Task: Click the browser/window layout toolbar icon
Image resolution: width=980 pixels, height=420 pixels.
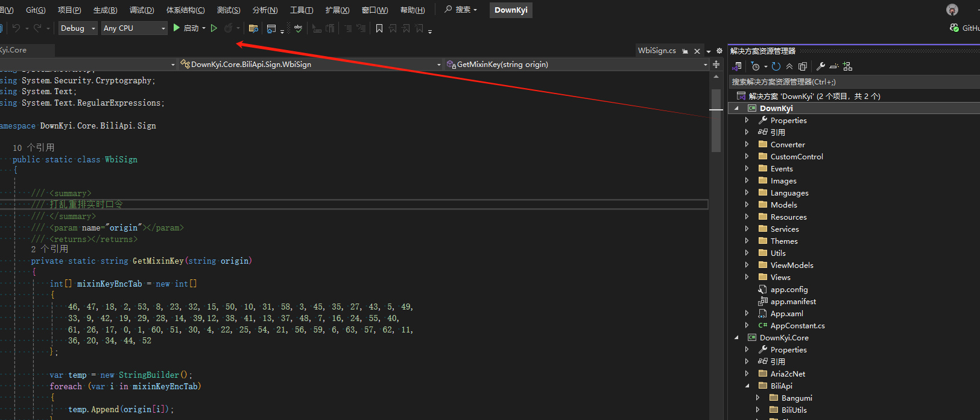Action: 271,28
